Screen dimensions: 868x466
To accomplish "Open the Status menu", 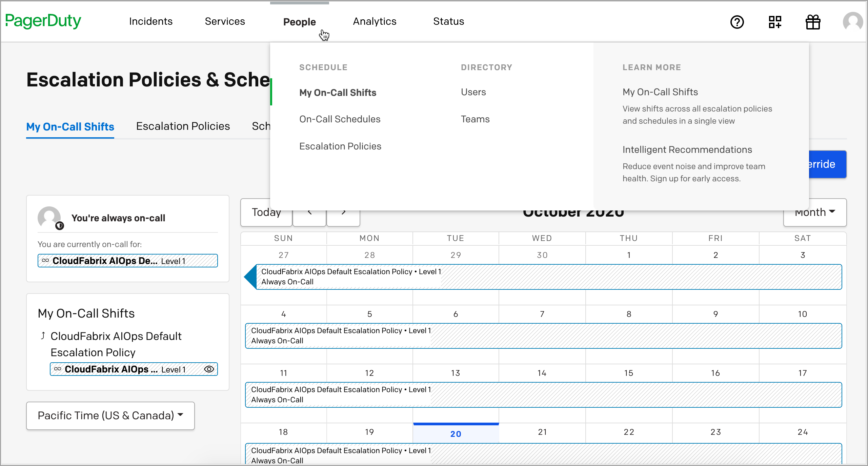I will click(449, 21).
